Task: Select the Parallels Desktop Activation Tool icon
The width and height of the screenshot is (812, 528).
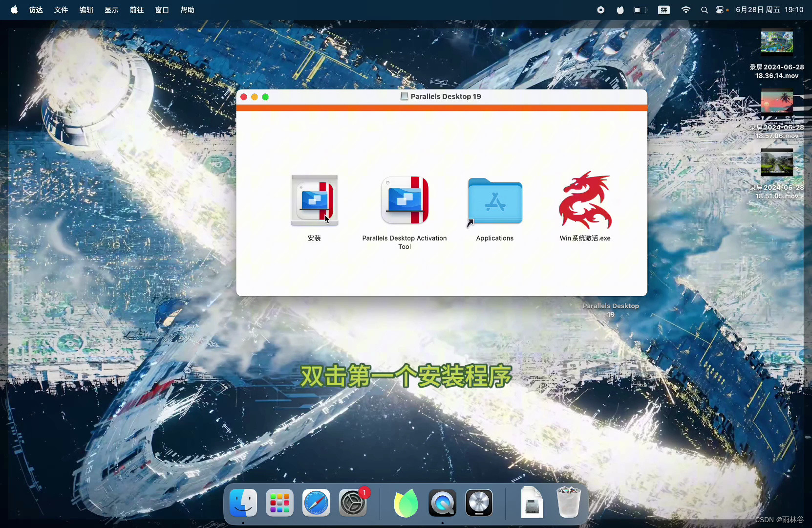Action: 405,200
